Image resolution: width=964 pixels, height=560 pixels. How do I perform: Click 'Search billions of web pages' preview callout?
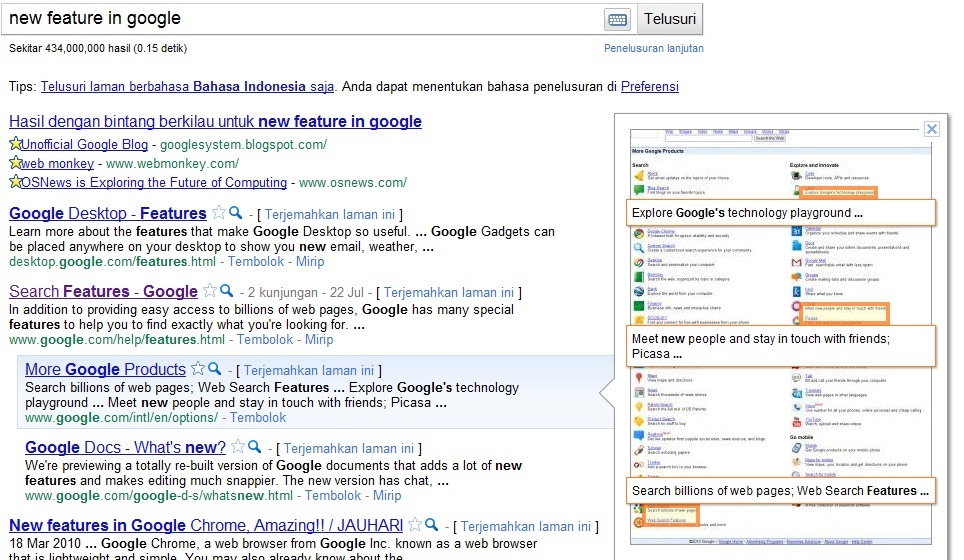coord(781,491)
